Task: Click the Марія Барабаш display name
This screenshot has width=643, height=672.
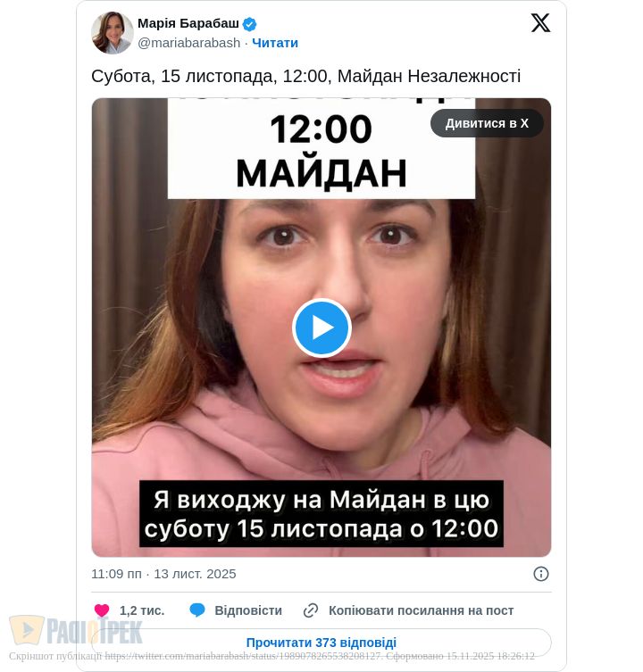Action: (188, 23)
